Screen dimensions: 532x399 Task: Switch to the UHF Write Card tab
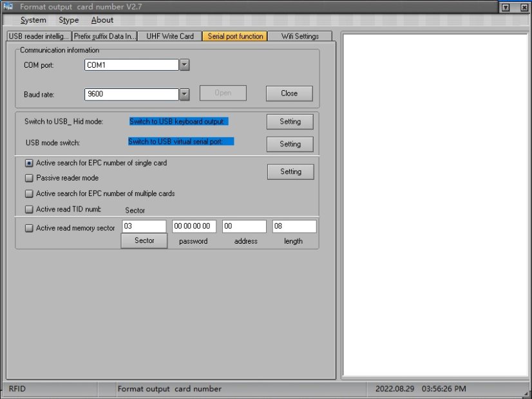pos(169,36)
